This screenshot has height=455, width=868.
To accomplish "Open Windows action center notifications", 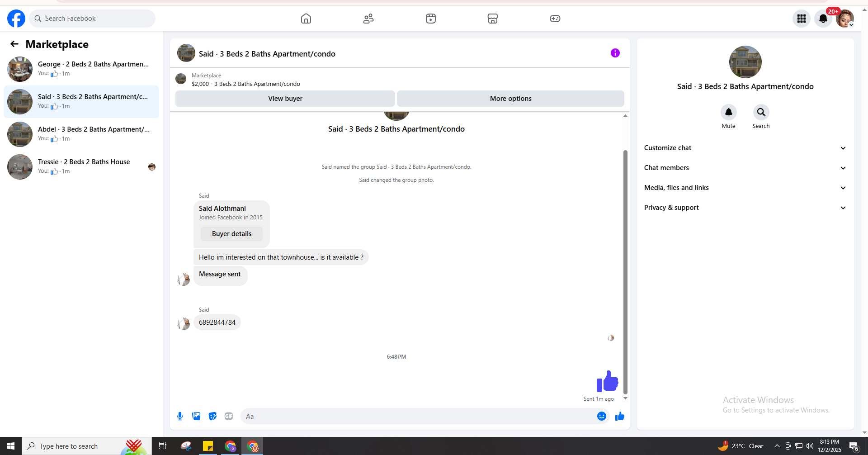I will [854, 446].
